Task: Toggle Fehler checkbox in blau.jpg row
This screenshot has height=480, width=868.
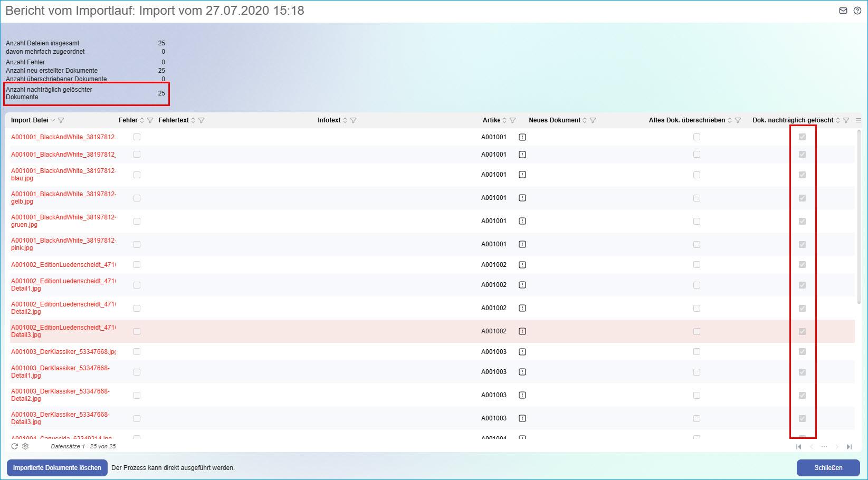Action: [137, 175]
